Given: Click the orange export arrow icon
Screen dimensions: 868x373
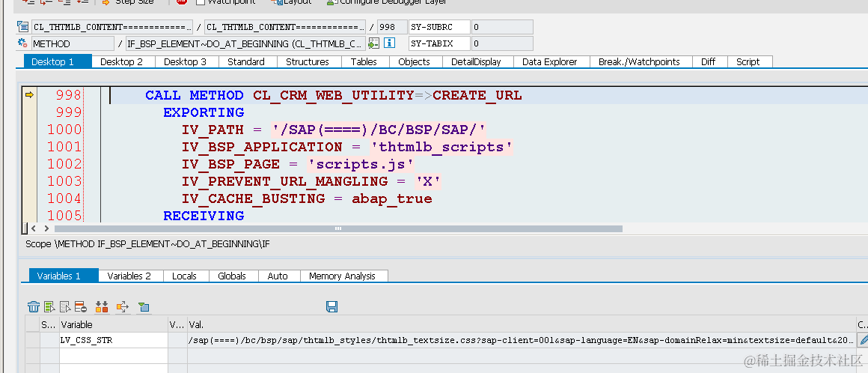Looking at the screenshot, I should tap(122, 306).
